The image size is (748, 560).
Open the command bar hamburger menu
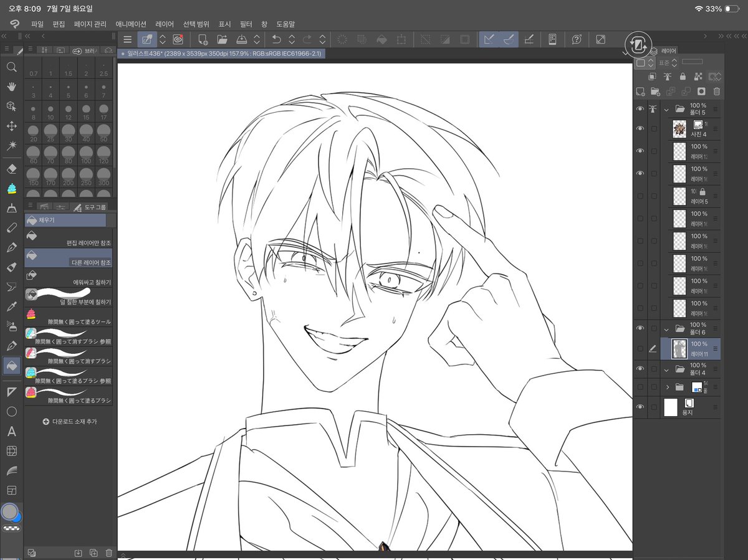pos(128,39)
